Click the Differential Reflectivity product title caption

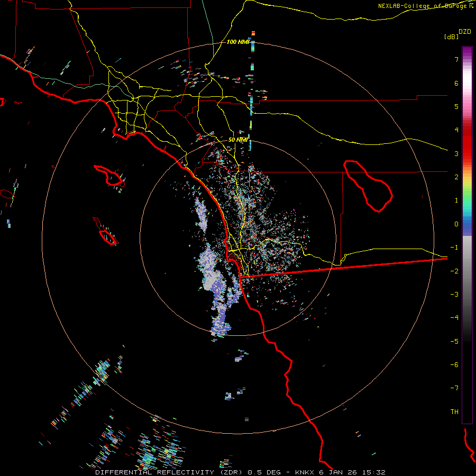[x=240, y=472]
